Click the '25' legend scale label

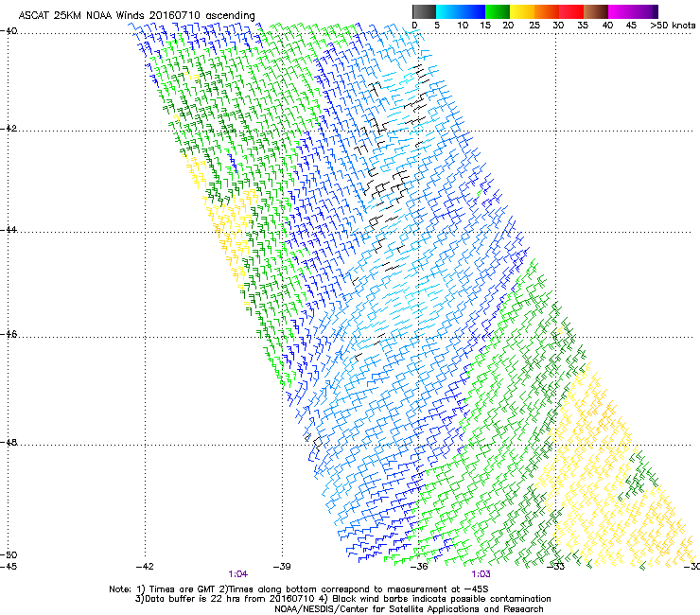[534, 26]
